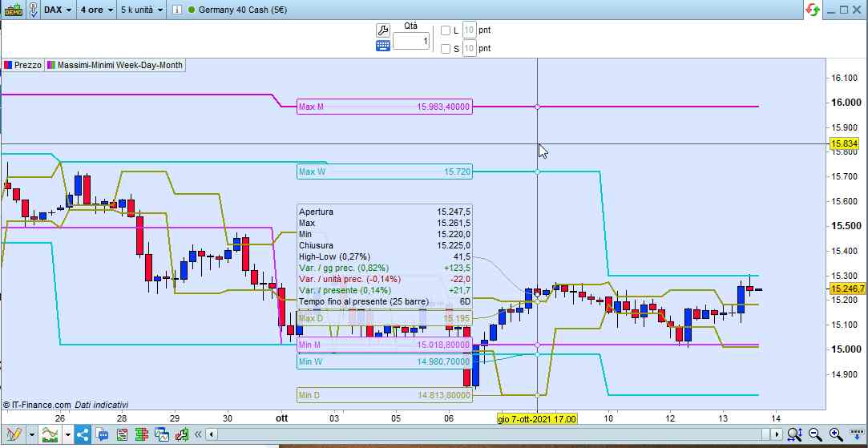Click the zoom out magnifier icon
Screen dimensions: 868x448
[815, 434]
